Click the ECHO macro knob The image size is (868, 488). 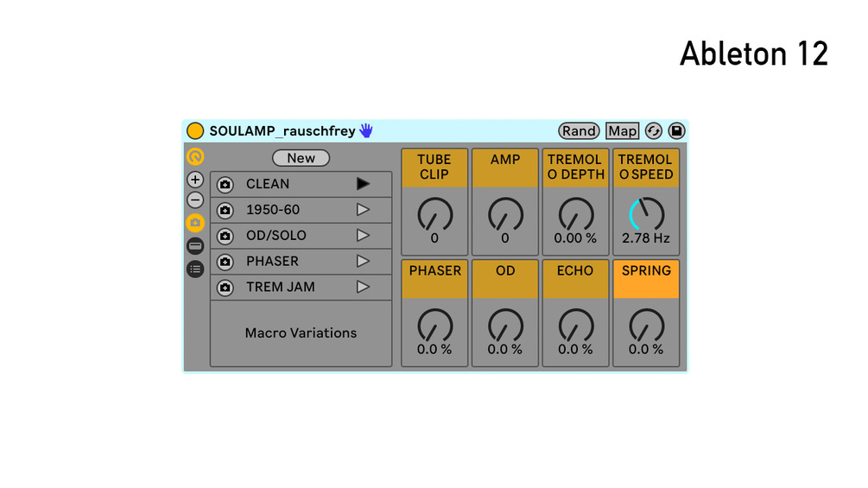[x=576, y=326]
